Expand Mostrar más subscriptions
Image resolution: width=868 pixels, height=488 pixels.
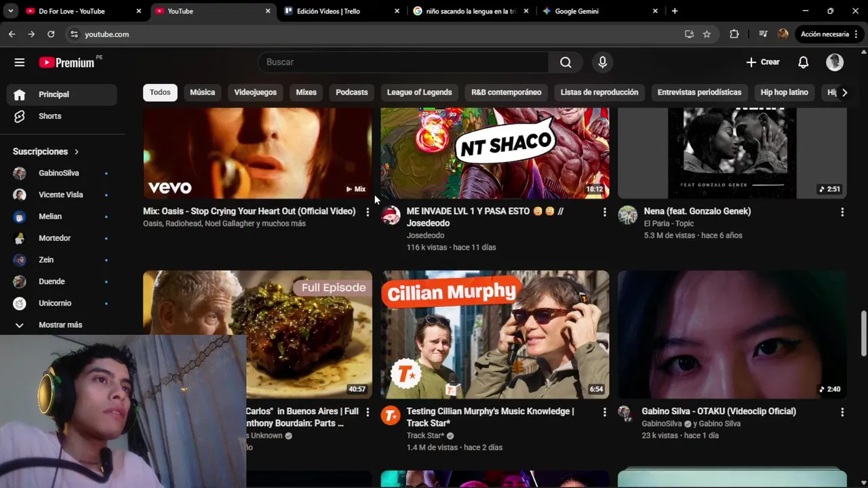click(62, 325)
